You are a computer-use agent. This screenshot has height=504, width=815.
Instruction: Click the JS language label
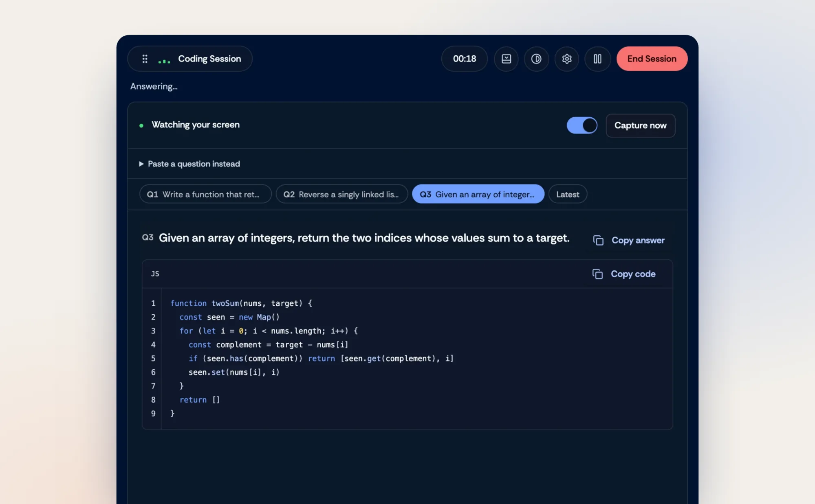click(155, 274)
